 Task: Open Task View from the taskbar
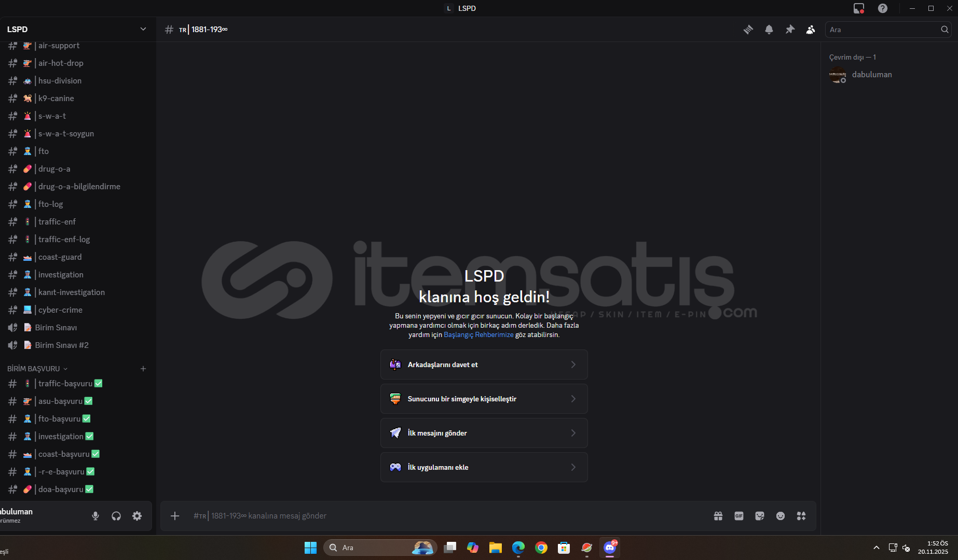pos(450,548)
